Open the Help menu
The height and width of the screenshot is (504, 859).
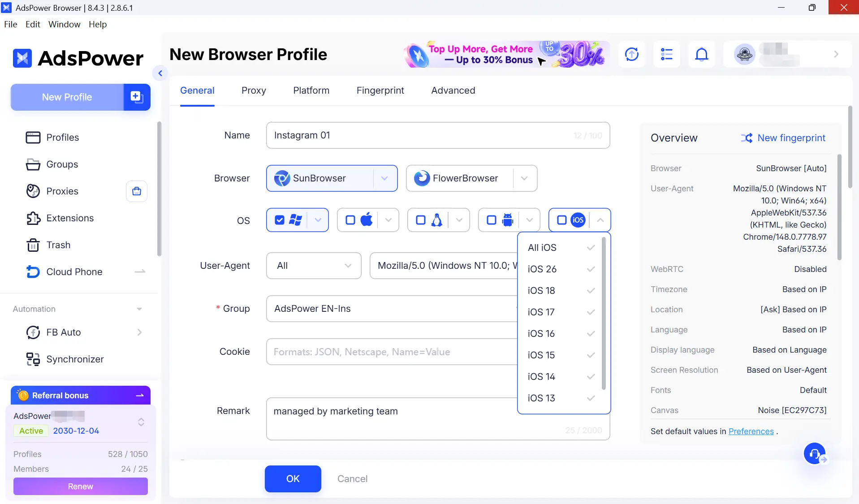pos(98,24)
